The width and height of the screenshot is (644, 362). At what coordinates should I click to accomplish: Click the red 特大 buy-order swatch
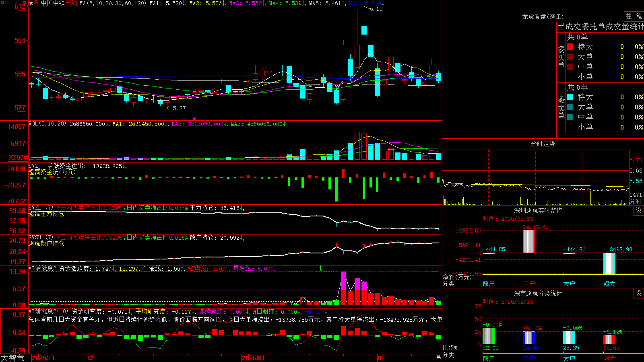tap(570, 47)
